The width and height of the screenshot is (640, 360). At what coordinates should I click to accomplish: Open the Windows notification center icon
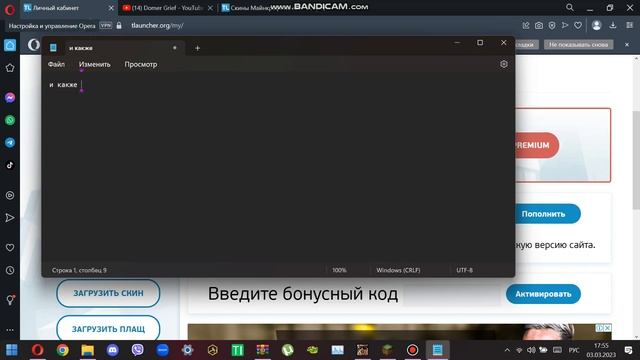coord(628,350)
